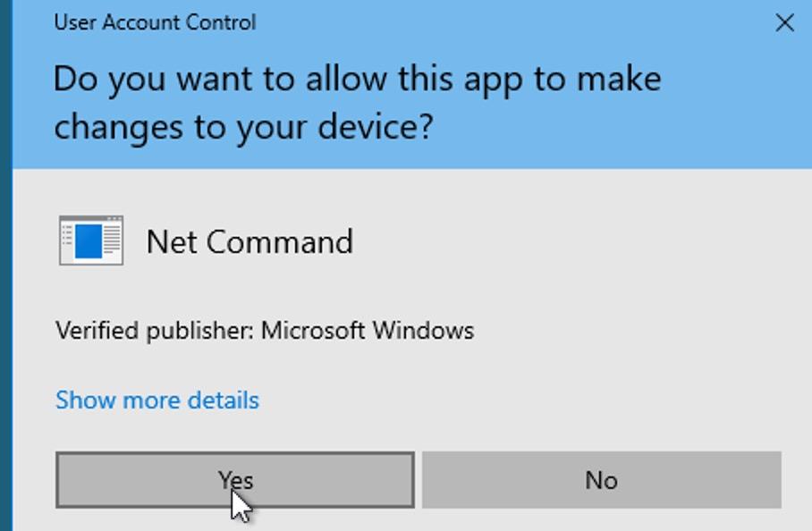This screenshot has height=531, width=812.
Task: Click the word 'details' in the link
Action: click(x=224, y=400)
